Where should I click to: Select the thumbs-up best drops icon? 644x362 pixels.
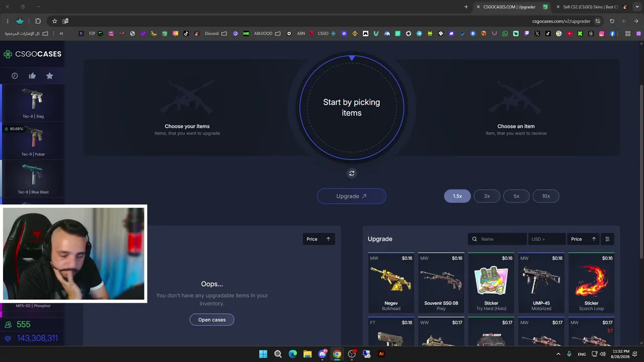[32, 76]
